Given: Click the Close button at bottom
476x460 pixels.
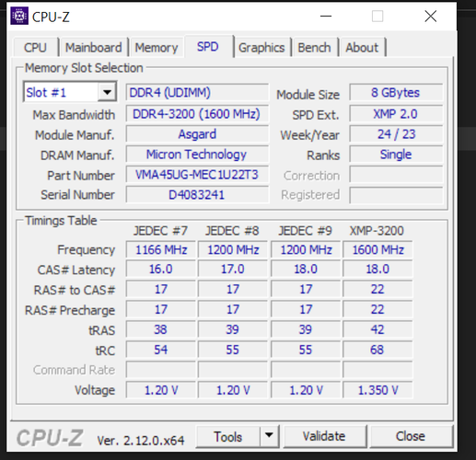Looking at the screenshot, I should coord(411,436).
